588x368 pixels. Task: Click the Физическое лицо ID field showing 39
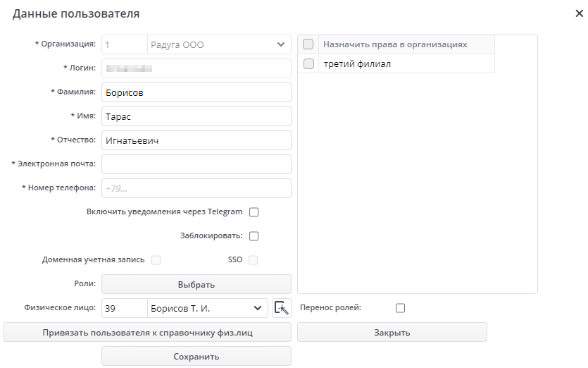(x=123, y=308)
